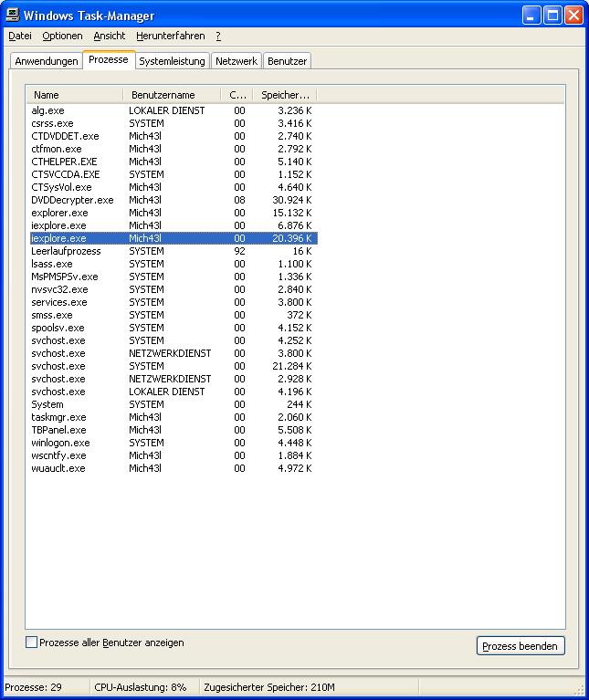Select svchost.exe using 4.252 K

[x=174, y=340]
